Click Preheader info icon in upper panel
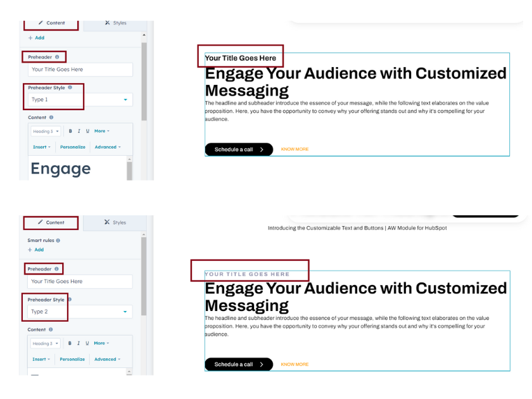The width and height of the screenshot is (532, 399). pos(57,57)
